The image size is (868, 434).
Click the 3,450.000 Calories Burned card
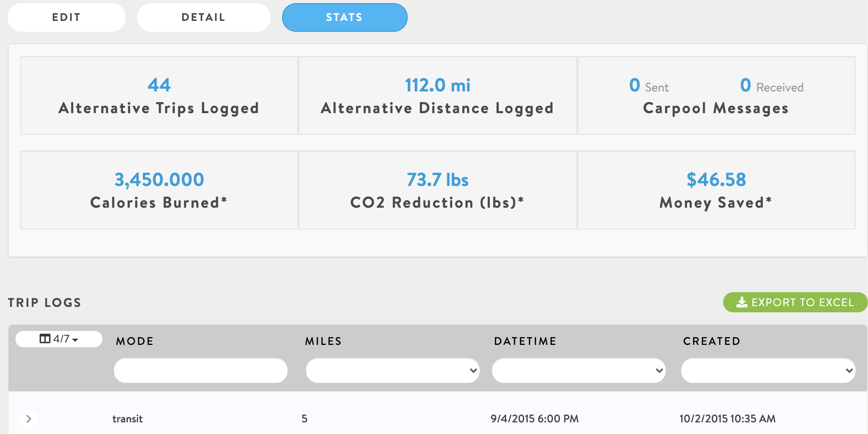159,190
